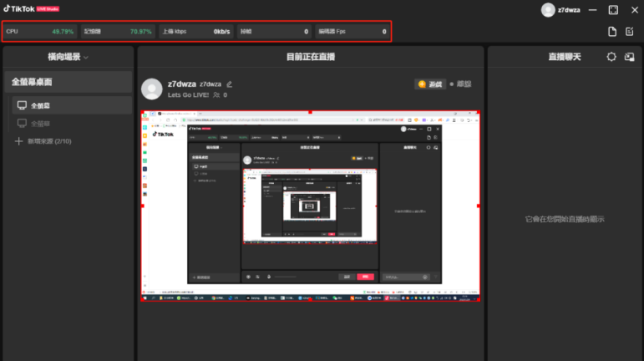Click the viewer count icon next to 0
This screenshot has height=361, width=644.
click(216, 95)
